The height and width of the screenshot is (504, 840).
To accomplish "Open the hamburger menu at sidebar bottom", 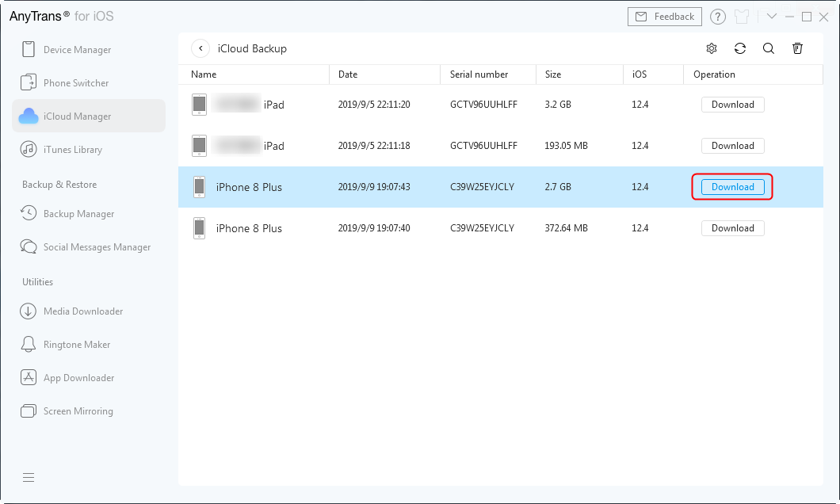I will click(x=29, y=477).
